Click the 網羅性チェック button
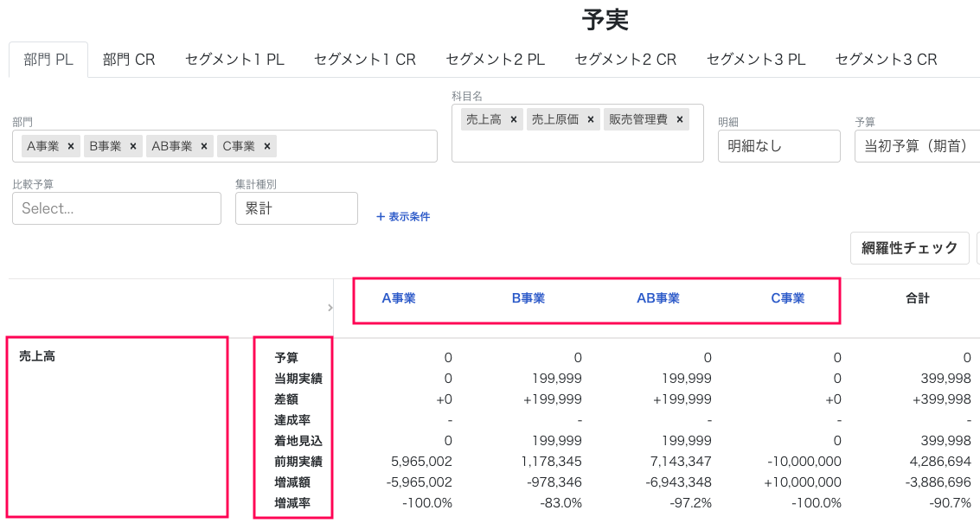Screen dimensions: 980x523 click(909, 248)
